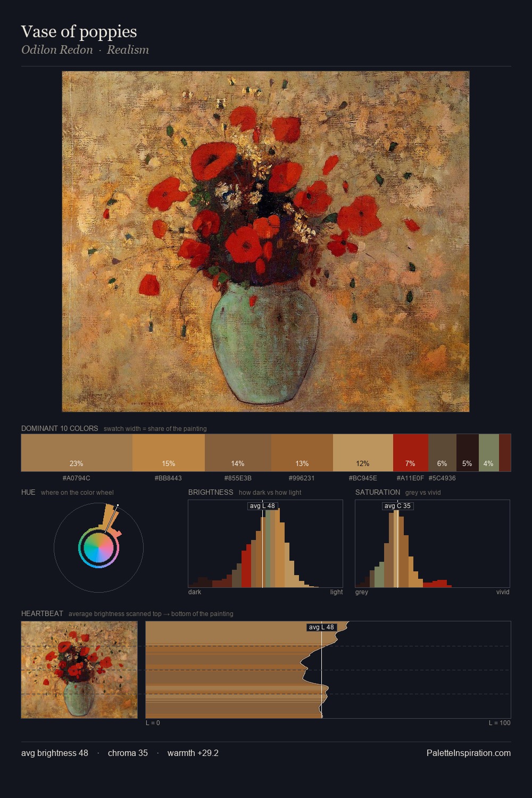The height and width of the screenshot is (798, 532).
Task: Click the avg C 35 label
Action: [397, 506]
